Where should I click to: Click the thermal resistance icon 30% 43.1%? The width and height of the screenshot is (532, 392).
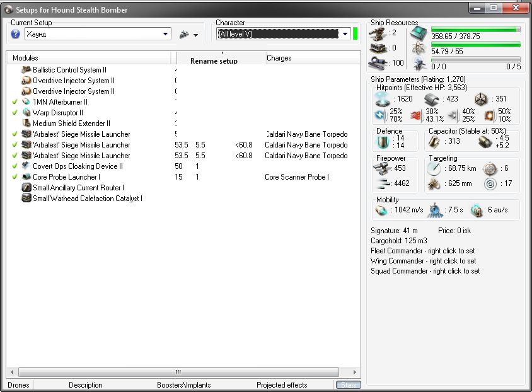(417, 115)
